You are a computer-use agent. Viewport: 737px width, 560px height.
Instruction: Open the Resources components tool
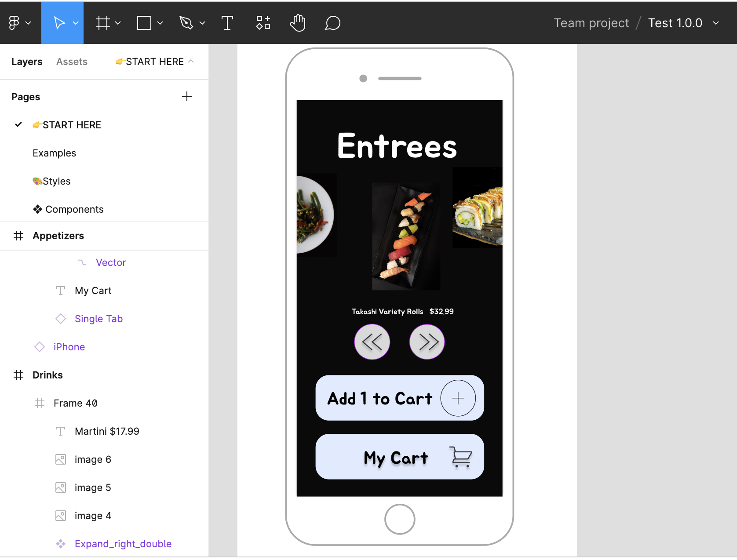(x=263, y=23)
